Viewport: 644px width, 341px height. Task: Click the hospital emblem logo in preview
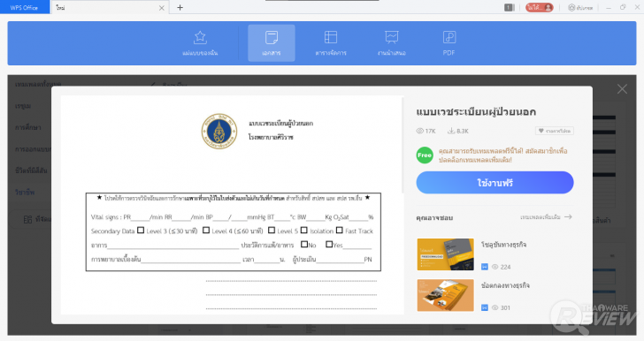219,132
